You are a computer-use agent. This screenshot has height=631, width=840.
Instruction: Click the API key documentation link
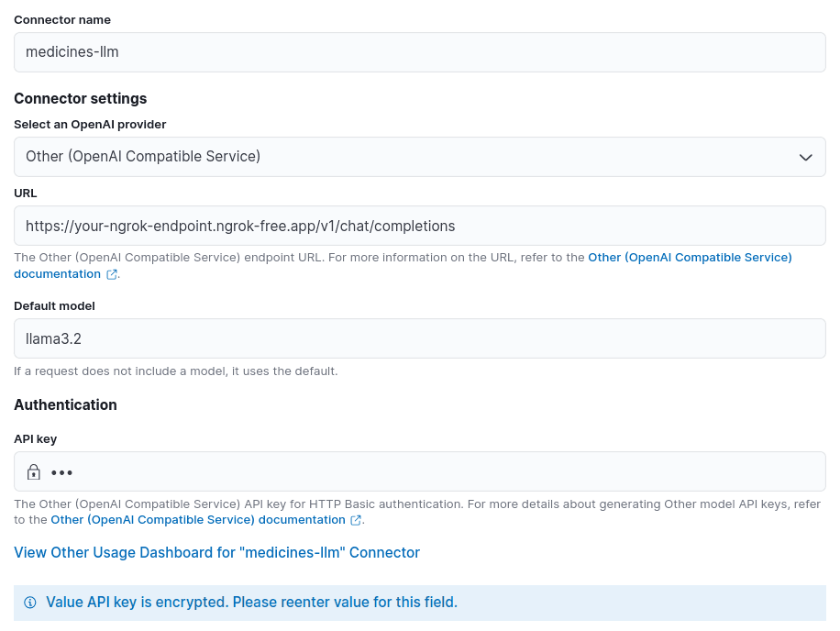pos(197,519)
